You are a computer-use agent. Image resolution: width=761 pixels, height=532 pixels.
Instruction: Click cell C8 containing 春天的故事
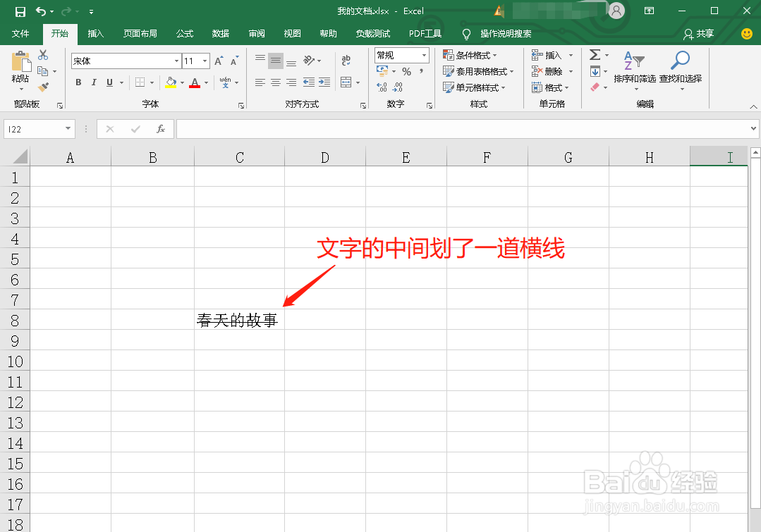(x=238, y=320)
